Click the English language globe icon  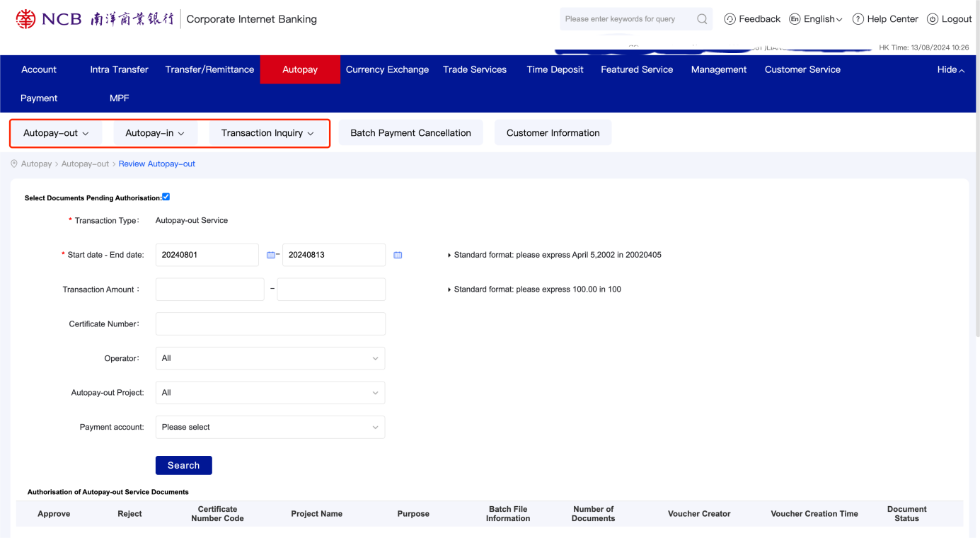795,19
